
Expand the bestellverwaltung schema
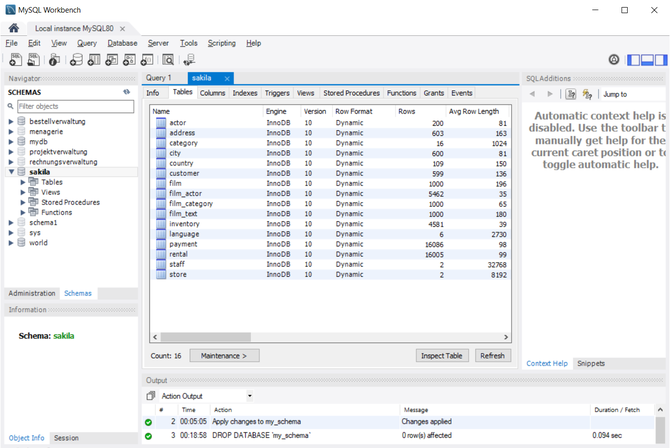(x=11, y=121)
